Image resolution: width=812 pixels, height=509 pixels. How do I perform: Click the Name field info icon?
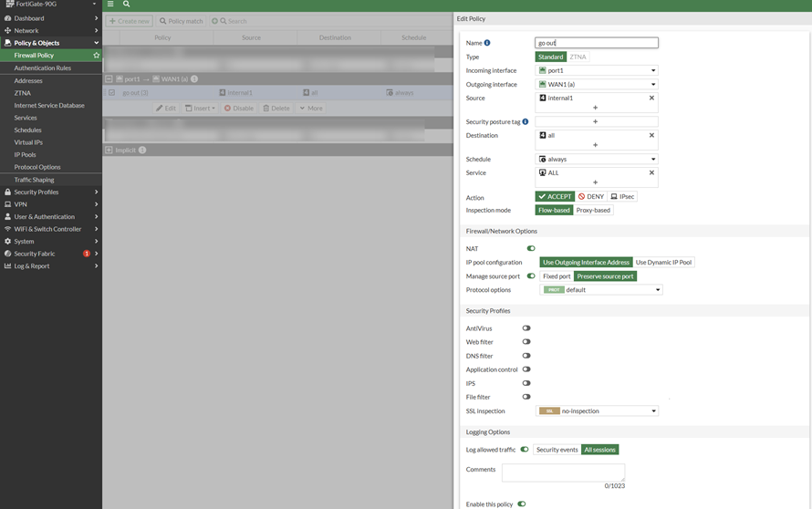click(487, 43)
